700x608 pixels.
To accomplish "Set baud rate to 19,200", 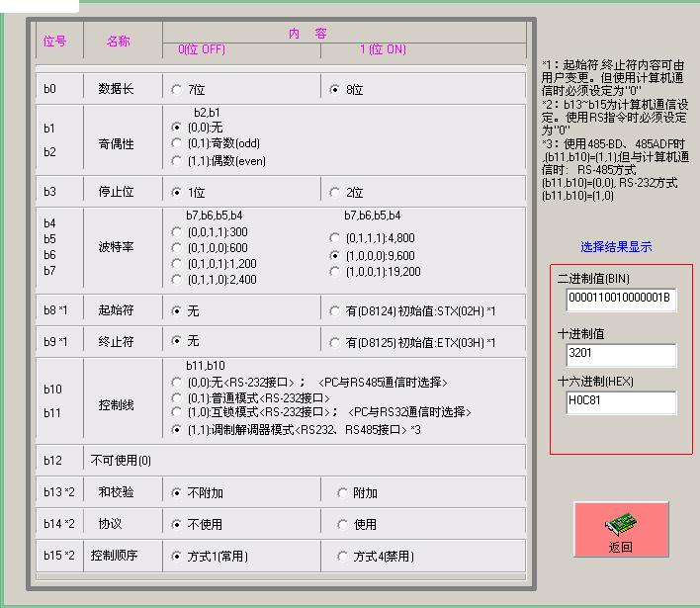I will [335, 272].
